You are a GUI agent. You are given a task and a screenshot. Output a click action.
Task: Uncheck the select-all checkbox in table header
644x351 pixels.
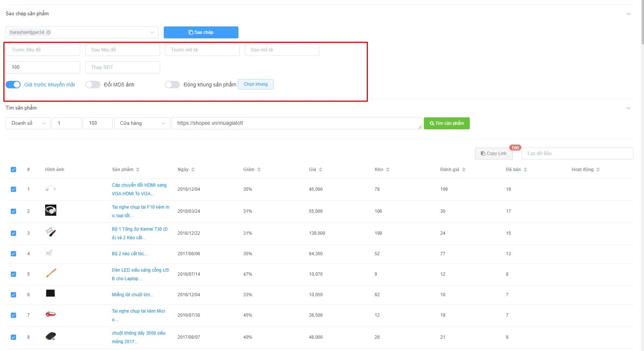coord(13,170)
